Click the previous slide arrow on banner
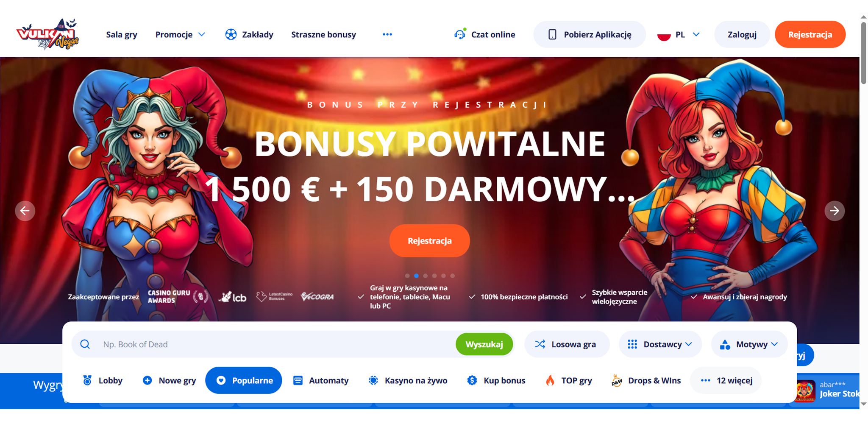 [x=25, y=211]
